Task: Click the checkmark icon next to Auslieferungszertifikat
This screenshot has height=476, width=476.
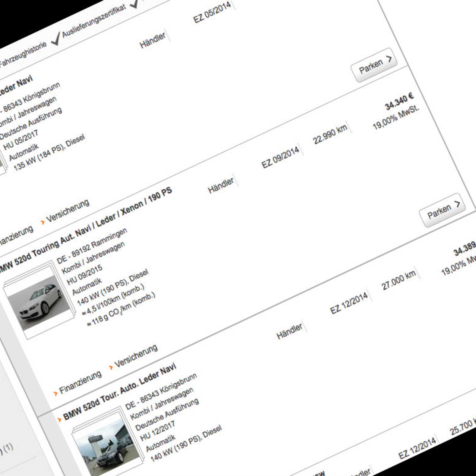Action: pos(56,39)
